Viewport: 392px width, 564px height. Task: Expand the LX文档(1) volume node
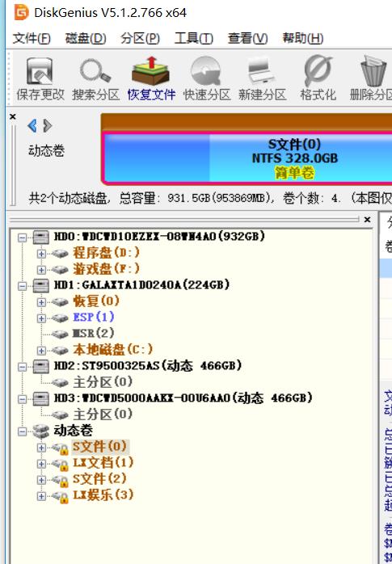(x=41, y=464)
